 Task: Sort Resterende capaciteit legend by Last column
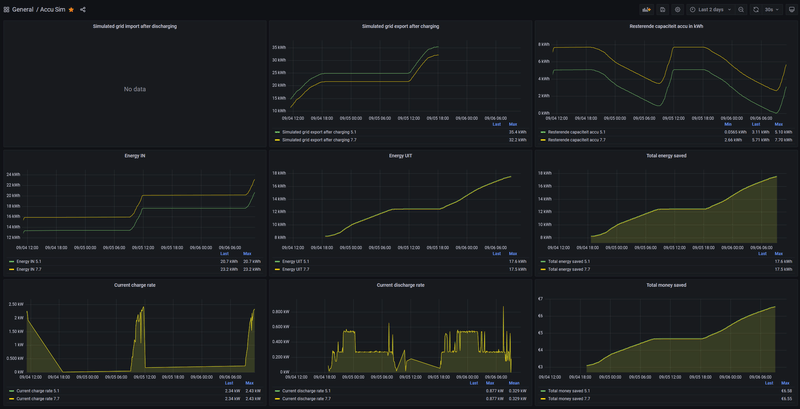pos(756,124)
